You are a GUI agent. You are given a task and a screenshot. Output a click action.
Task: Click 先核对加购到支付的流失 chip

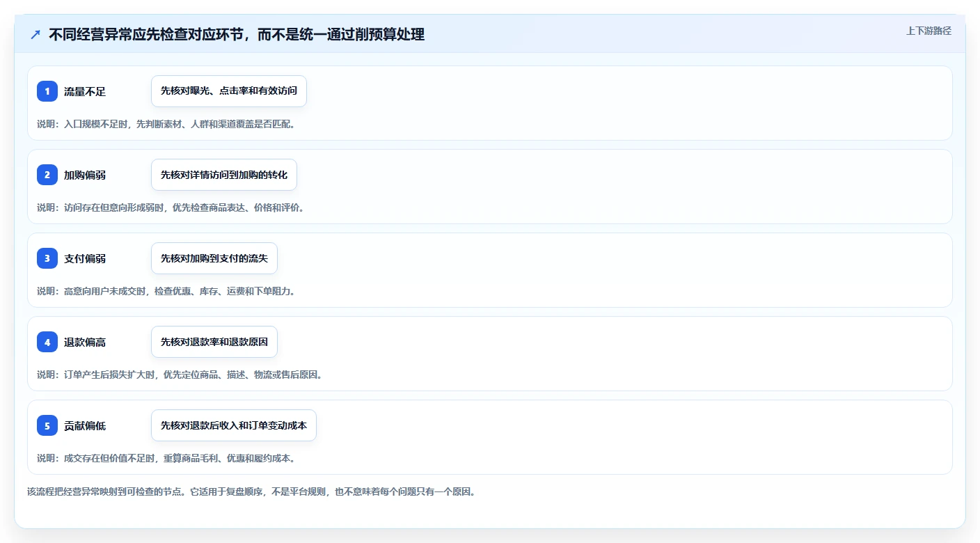pyautogui.click(x=214, y=258)
